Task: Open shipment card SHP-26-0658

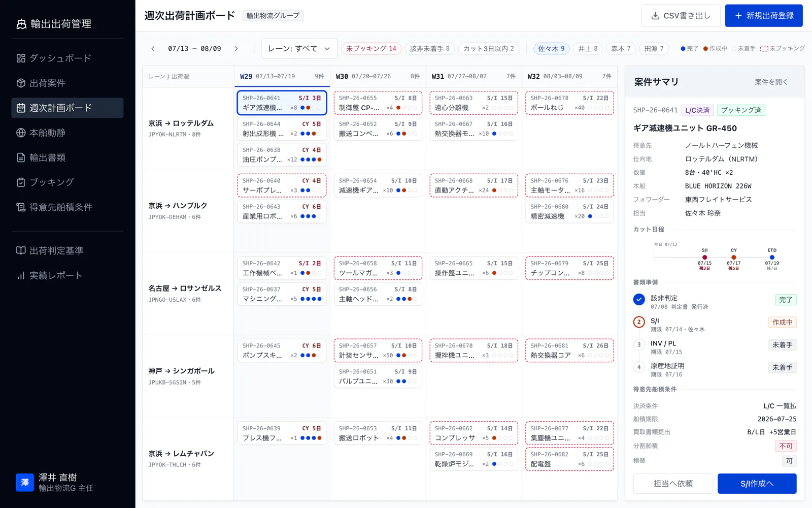Action: [378, 268]
